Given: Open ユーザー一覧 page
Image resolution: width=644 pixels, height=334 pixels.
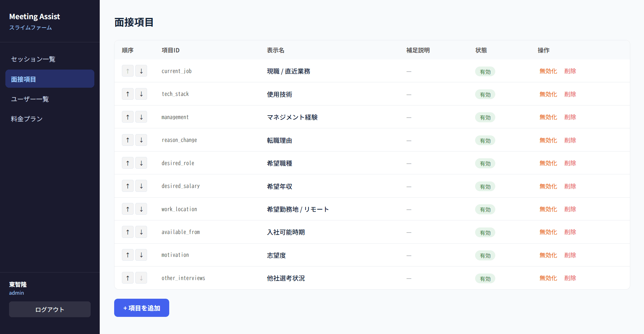Looking at the screenshot, I should [x=50, y=99].
